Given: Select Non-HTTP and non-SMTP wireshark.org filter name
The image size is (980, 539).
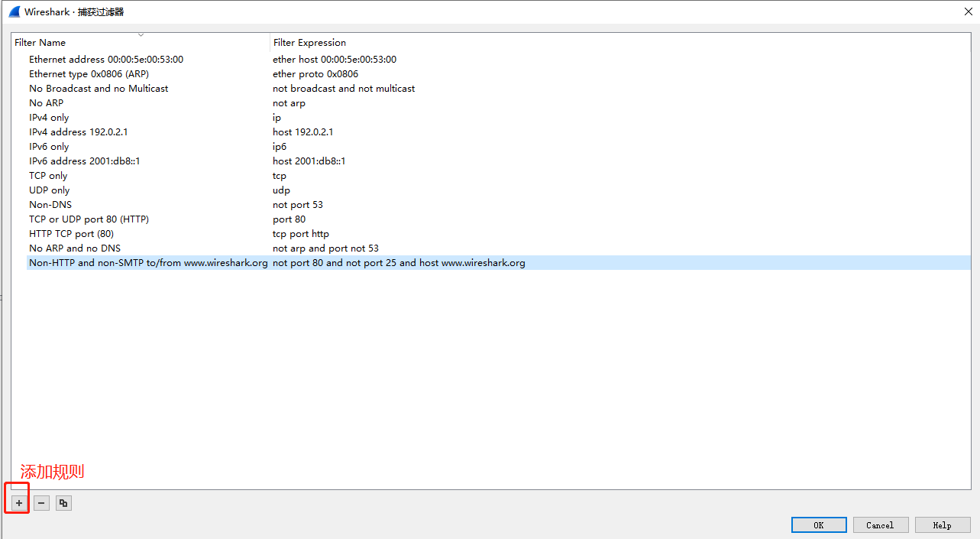Looking at the screenshot, I should [x=148, y=263].
